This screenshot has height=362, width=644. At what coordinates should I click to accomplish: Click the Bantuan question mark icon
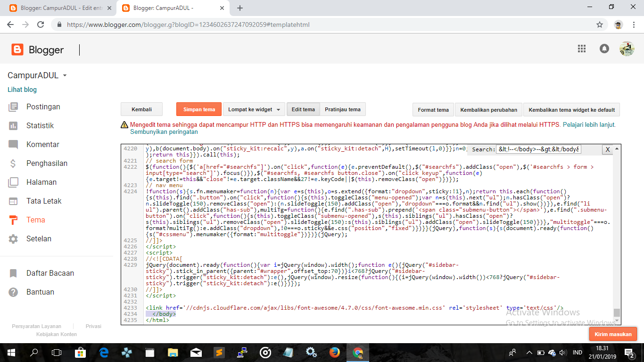[13, 292]
